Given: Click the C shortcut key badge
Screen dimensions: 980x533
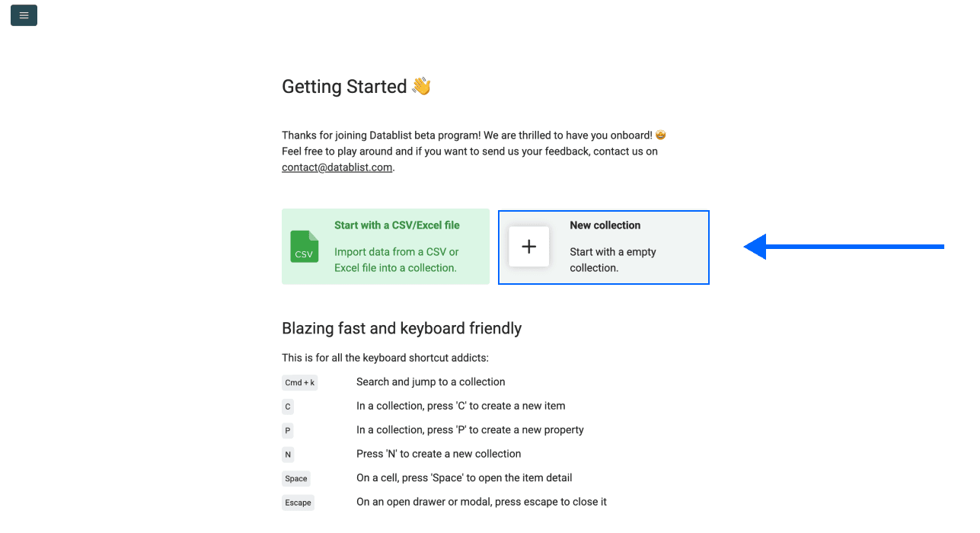Looking at the screenshot, I should point(287,407).
